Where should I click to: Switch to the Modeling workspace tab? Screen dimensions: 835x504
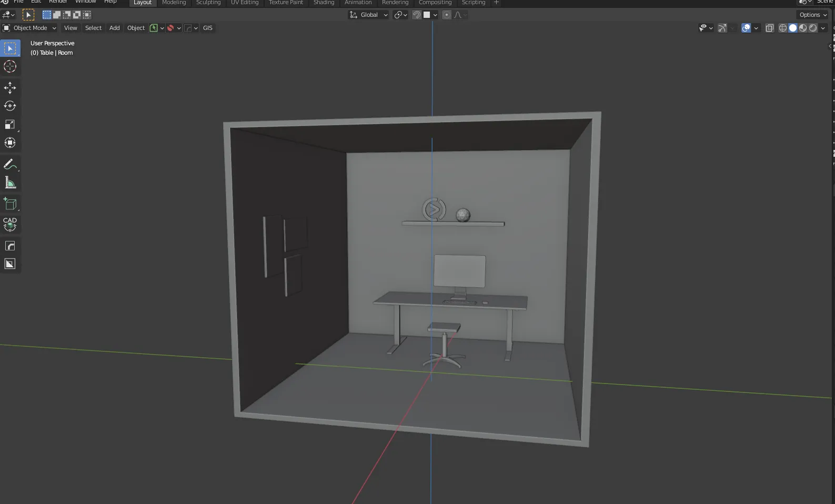tap(174, 3)
